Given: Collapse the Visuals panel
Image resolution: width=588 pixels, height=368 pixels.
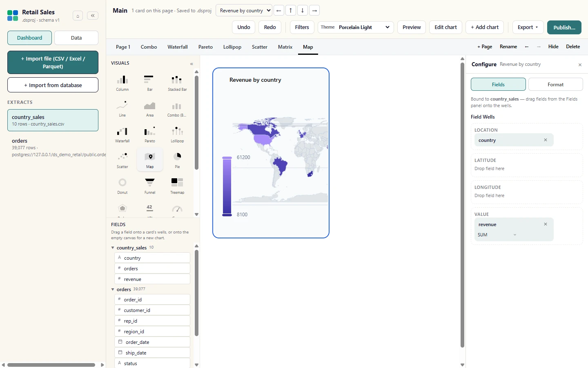Looking at the screenshot, I should tap(192, 64).
